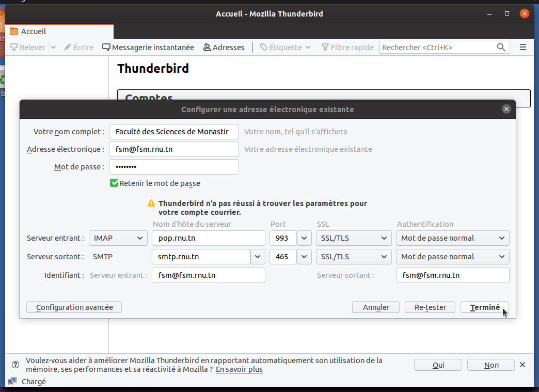Open the outgoing authentication dropdown

click(x=452, y=257)
